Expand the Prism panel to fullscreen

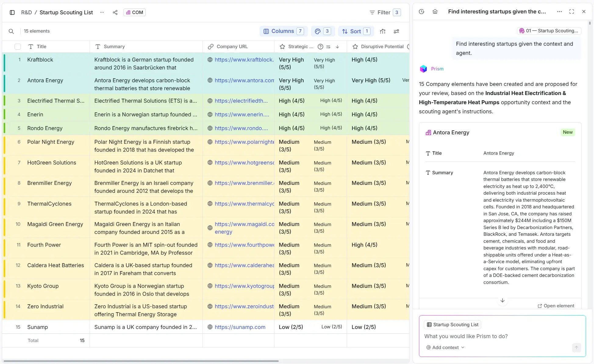click(x=571, y=12)
